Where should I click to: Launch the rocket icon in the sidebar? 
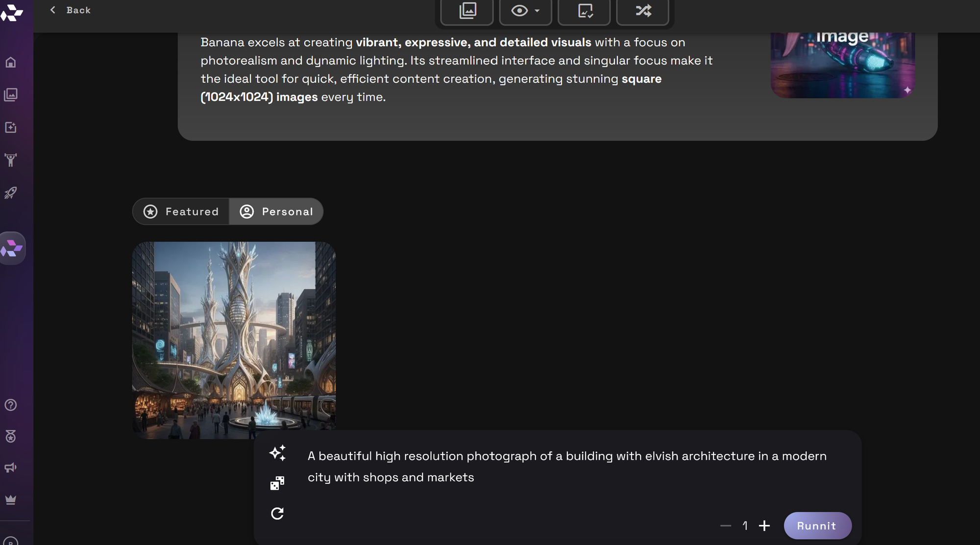click(x=10, y=192)
